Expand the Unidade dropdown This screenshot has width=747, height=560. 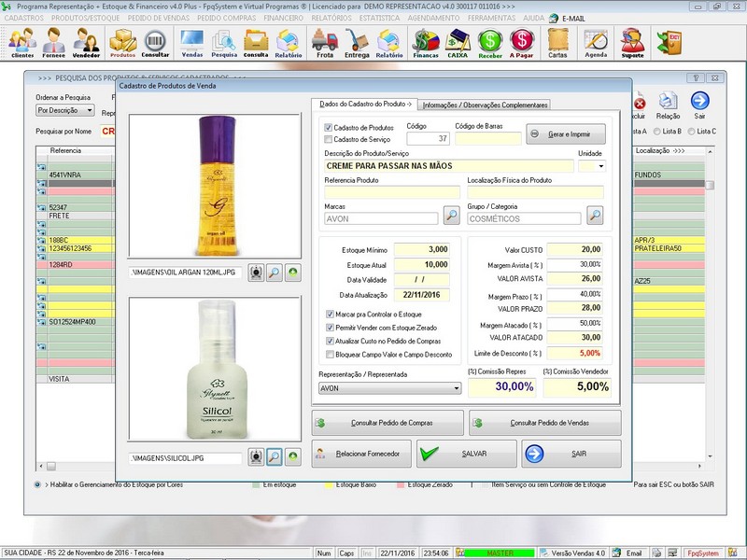pos(598,166)
